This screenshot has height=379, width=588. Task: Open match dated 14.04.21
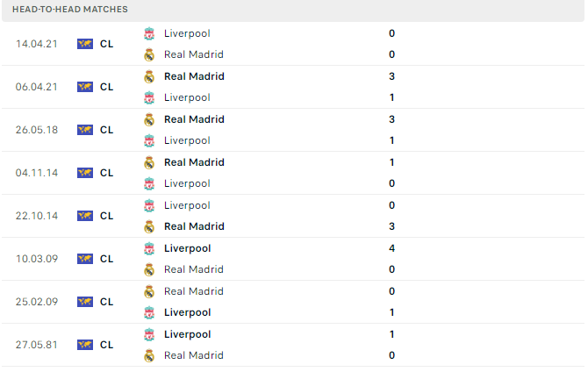coord(293,44)
